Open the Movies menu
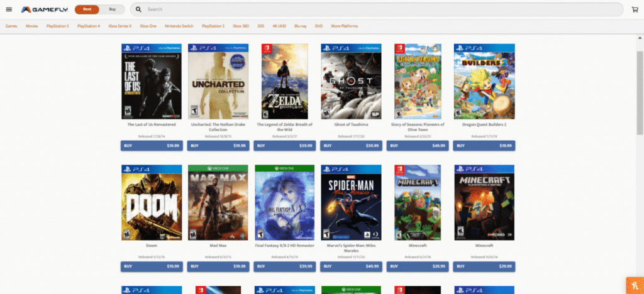Screen dimensions: 644x294 tap(31, 26)
